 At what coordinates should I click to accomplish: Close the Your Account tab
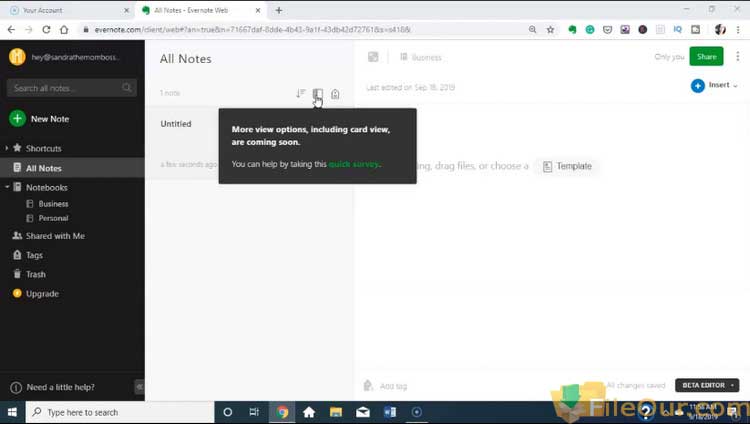pos(126,10)
